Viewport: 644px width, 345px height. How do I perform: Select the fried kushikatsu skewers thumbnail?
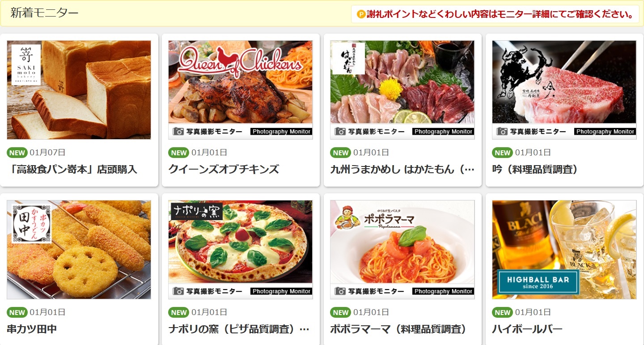point(79,250)
